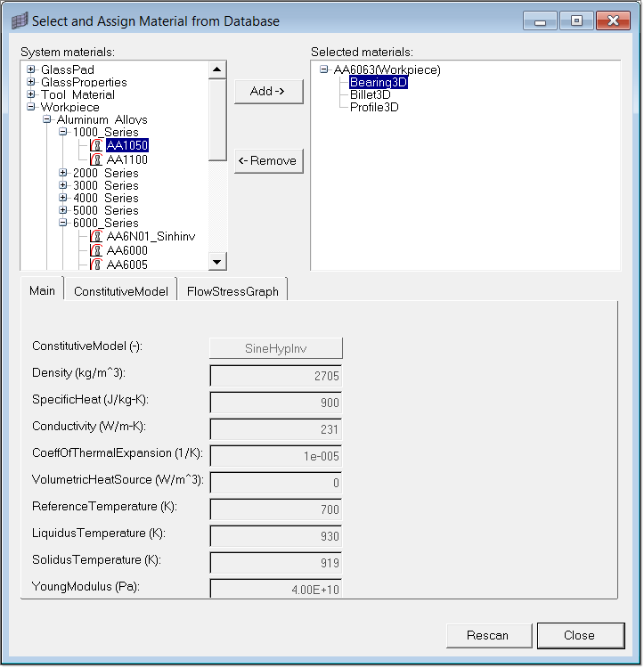Click the AA6N01_Sinhinv material icon

click(96, 237)
